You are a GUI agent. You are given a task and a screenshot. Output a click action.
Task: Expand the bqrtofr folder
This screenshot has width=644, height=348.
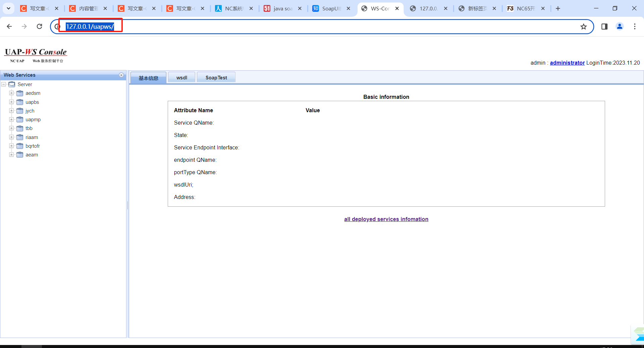pos(11,146)
